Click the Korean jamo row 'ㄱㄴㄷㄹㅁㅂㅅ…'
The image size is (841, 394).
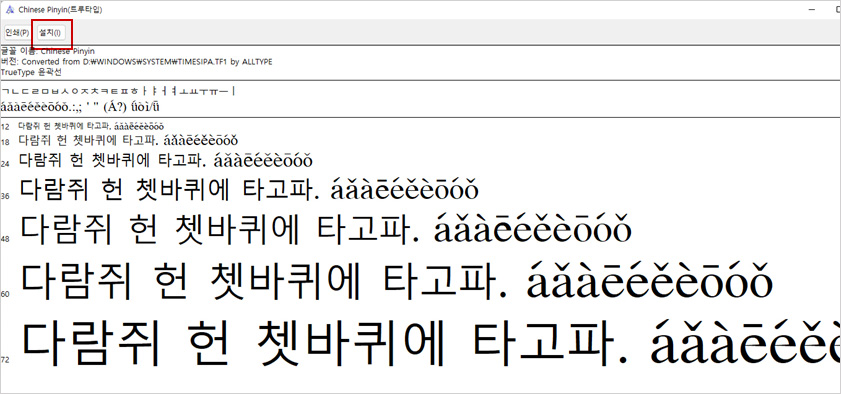119,92
